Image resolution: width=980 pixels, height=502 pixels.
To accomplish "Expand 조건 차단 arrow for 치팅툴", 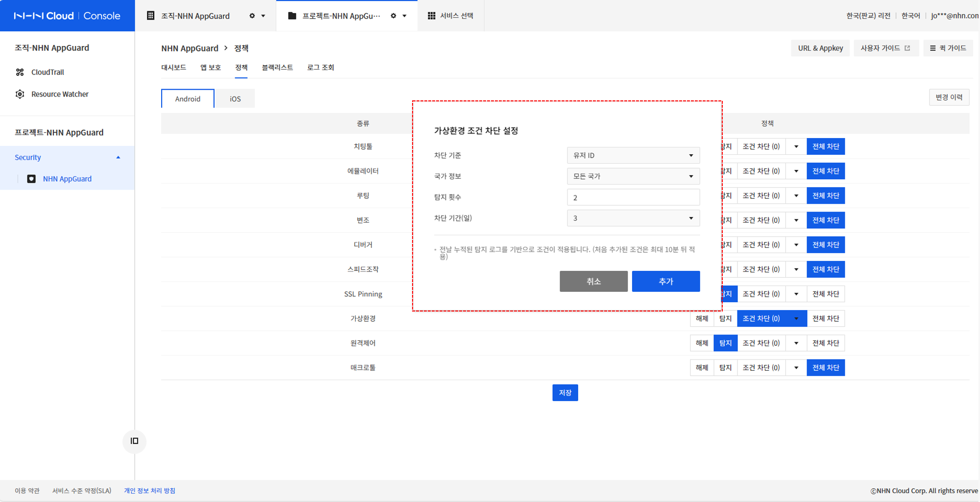I will coord(796,146).
